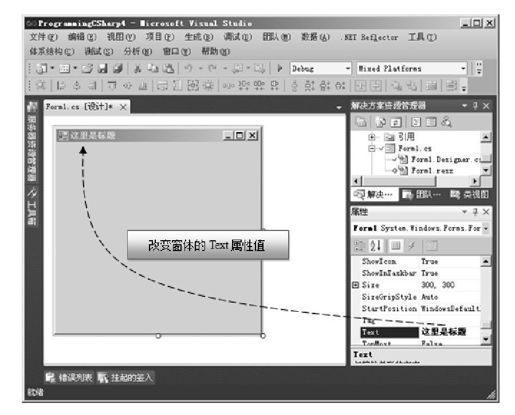Open the 调试(D) menu
Viewport: 515px width, 415px height.
coord(238,37)
